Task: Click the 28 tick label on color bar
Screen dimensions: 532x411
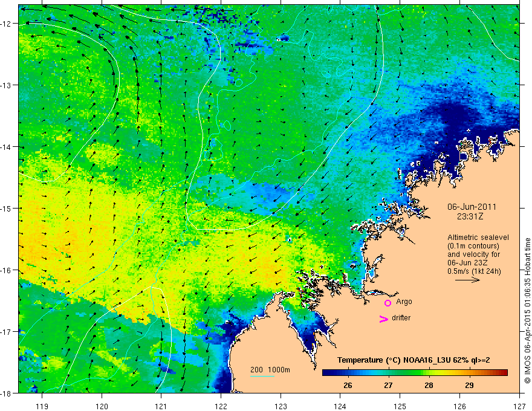Action: tap(429, 385)
